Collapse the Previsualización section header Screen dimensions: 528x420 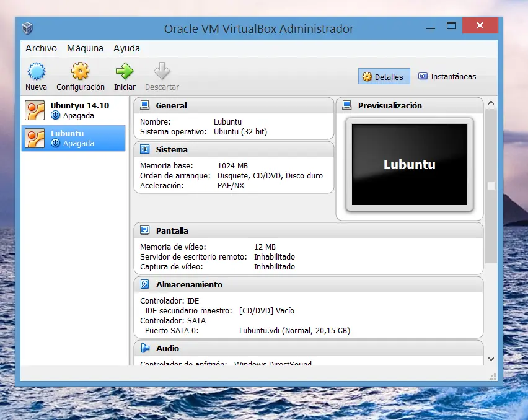coord(390,106)
